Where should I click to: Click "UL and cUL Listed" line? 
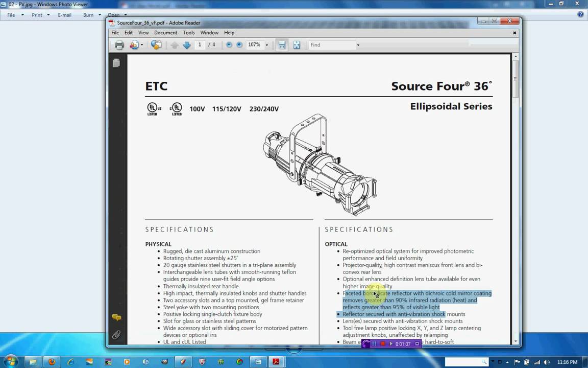point(184,342)
